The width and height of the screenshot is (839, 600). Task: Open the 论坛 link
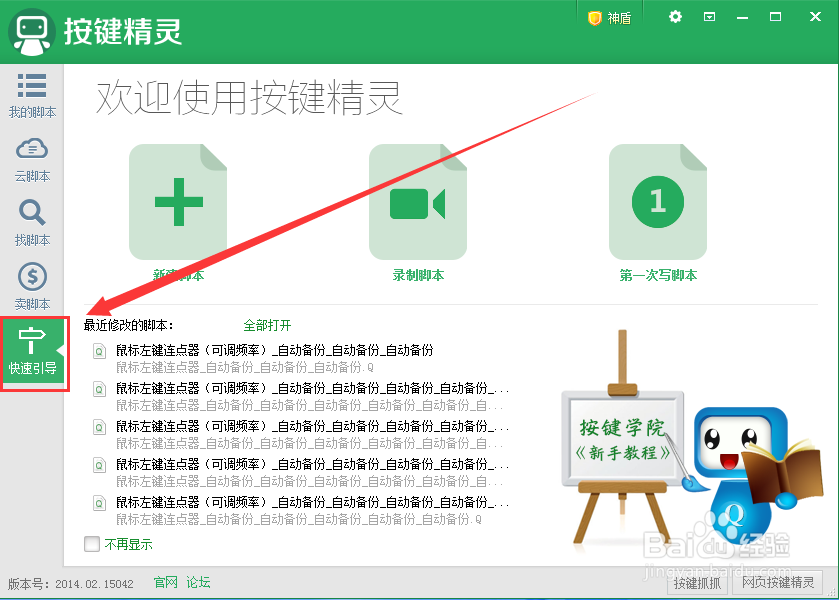(x=198, y=582)
